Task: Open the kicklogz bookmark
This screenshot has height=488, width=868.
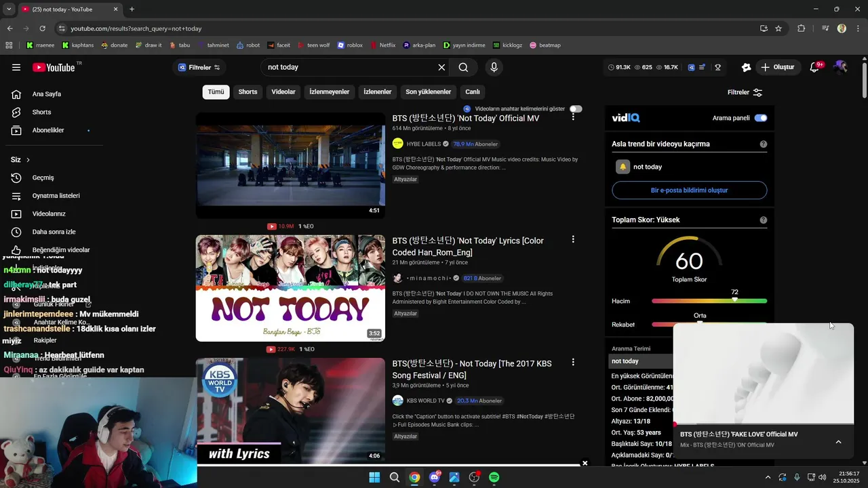Action: 507,45
